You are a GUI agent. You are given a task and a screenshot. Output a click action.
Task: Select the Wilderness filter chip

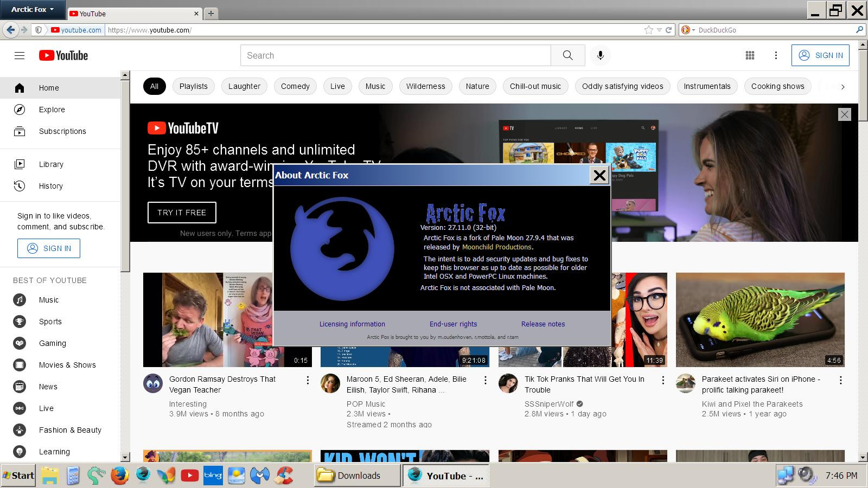coord(425,86)
